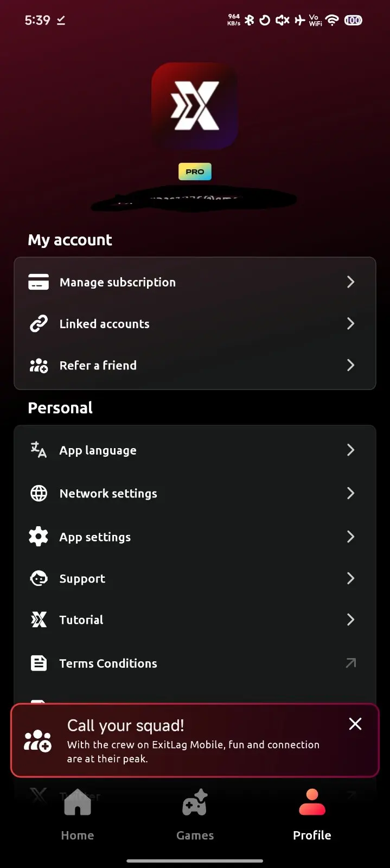Click the Support headset icon
Viewport: 390px width, 868px height.
click(x=39, y=578)
